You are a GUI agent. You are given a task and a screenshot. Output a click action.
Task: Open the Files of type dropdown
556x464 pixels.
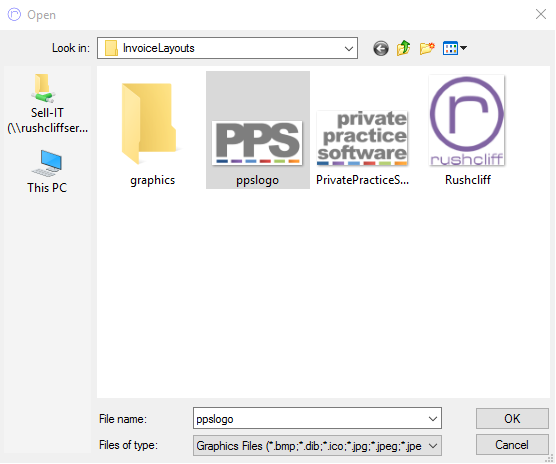click(317, 446)
